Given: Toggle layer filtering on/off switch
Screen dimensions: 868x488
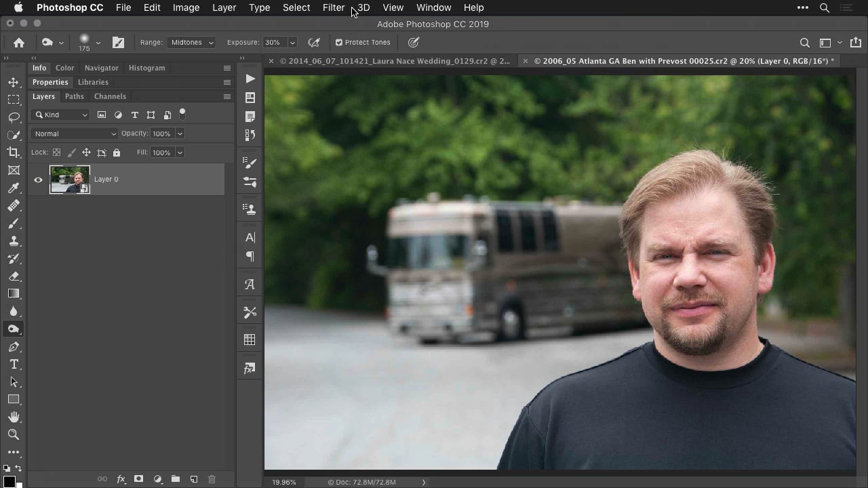Looking at the screenshot, I should click(x=182, y=114).
